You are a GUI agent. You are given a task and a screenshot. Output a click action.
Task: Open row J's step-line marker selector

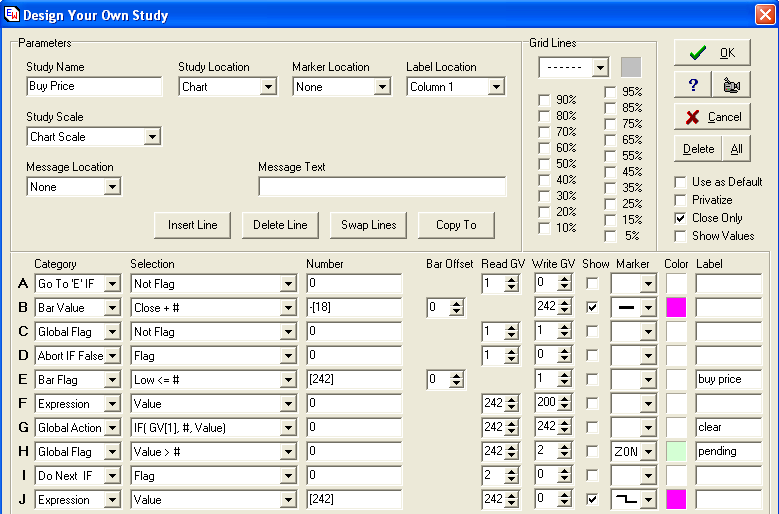[647, 499]
